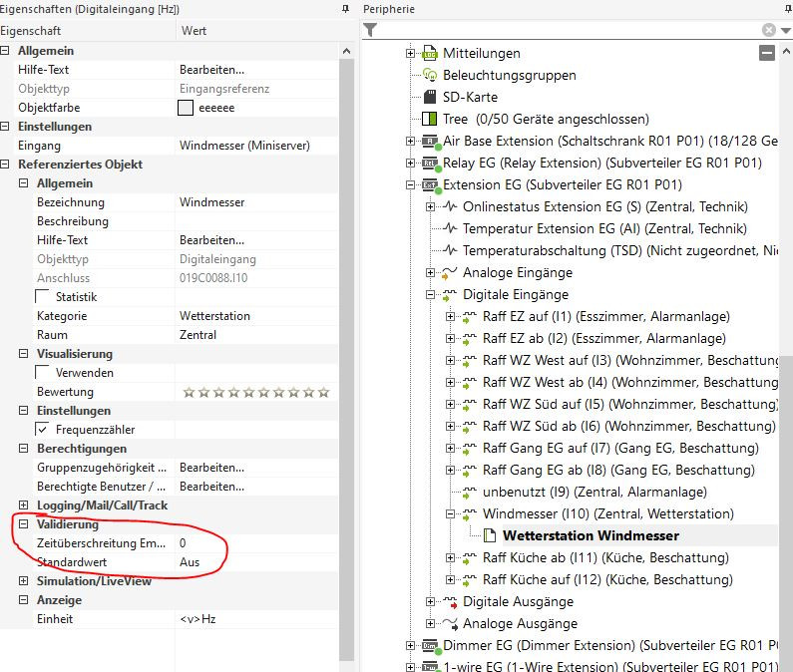Click the filter funnel icon in search bar

pos(370,30)
